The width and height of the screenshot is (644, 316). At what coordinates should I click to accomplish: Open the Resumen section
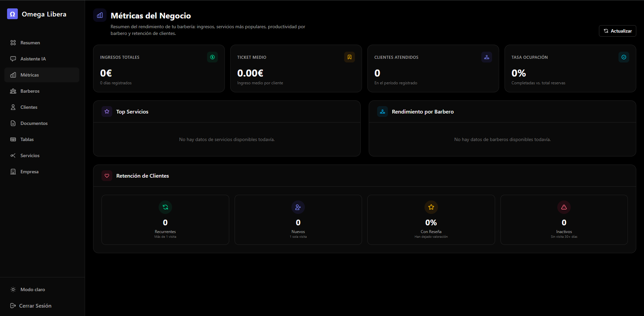[x=42, y=43]
